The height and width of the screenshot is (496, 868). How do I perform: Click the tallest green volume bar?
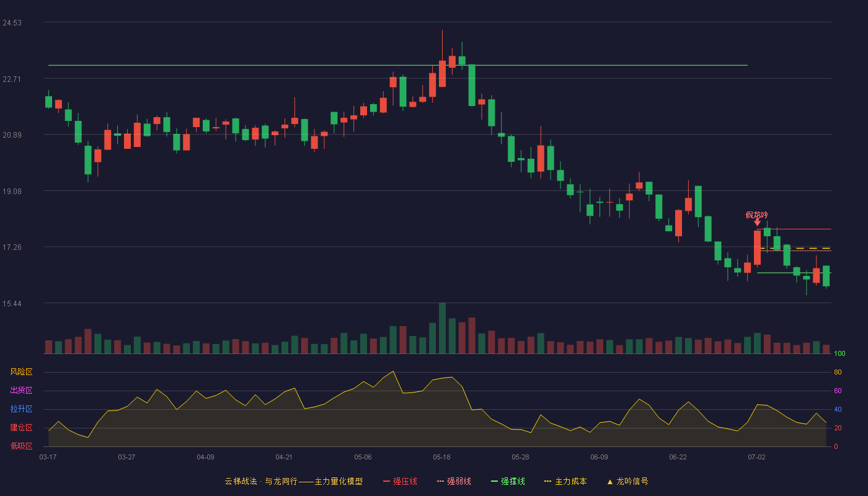pyautogui.click(x=442, y=328)
